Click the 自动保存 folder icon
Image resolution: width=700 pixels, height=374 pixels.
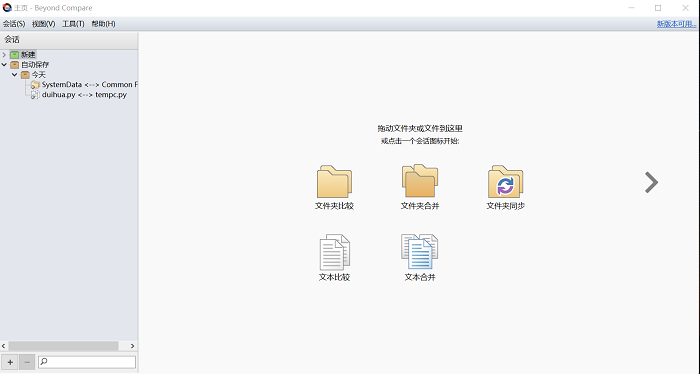[x=15, y=65]
